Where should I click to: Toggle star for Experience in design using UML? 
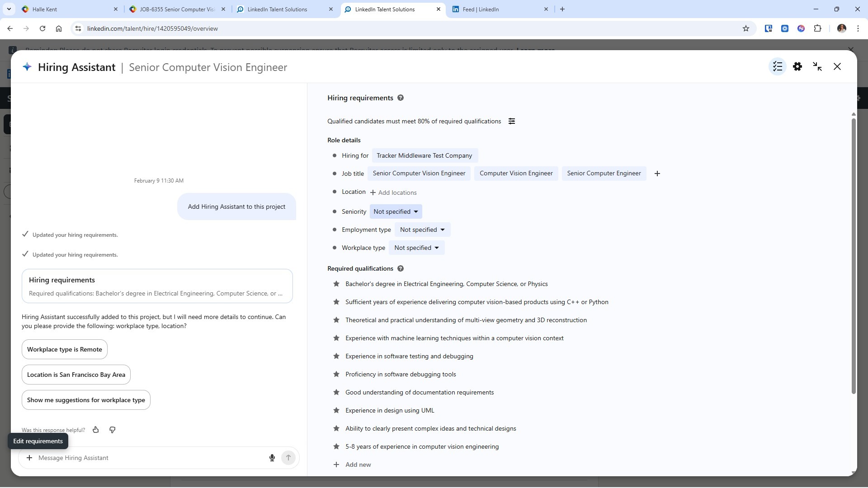pyautogui.click(x=336, y=410)
